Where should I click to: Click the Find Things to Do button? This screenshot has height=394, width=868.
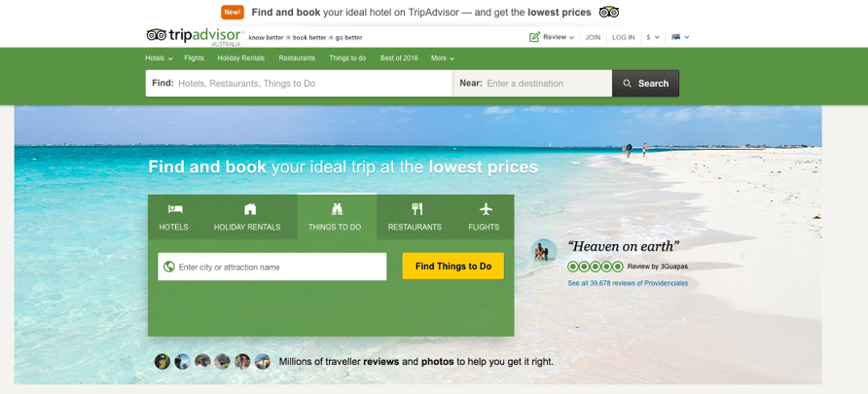(453, 267)
